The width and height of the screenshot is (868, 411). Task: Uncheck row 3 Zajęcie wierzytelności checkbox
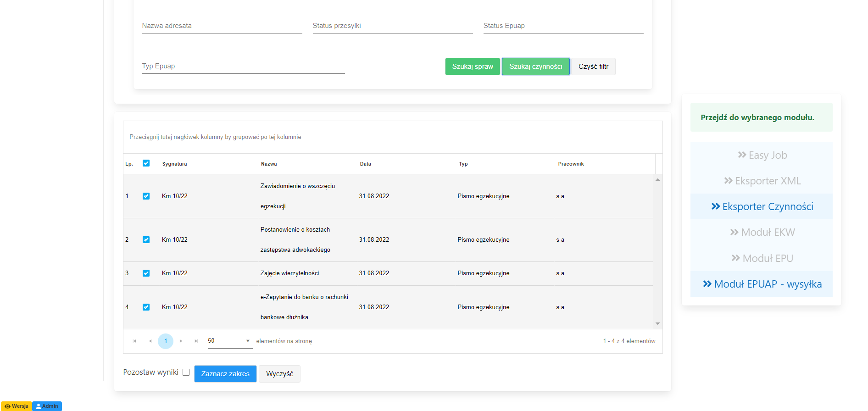(x=146, y=273)
